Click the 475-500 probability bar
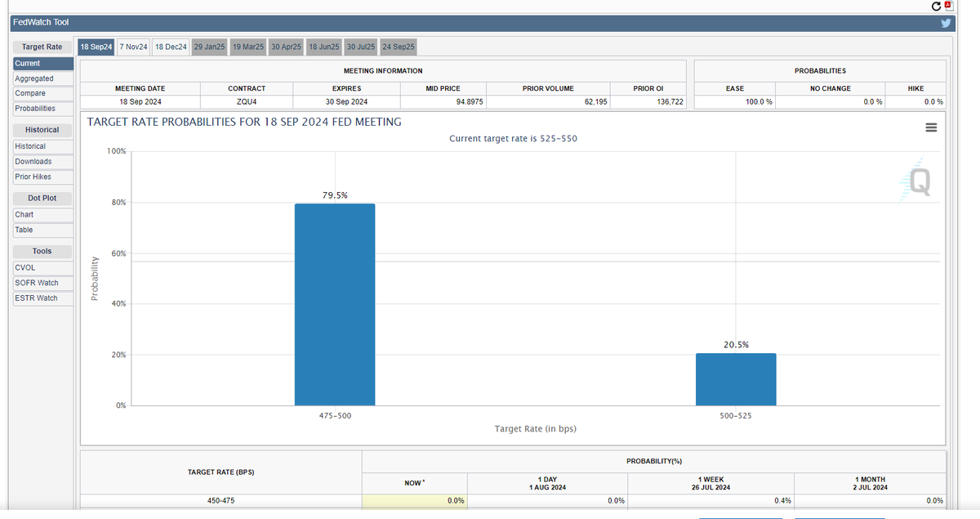 (x=335, y=304)
